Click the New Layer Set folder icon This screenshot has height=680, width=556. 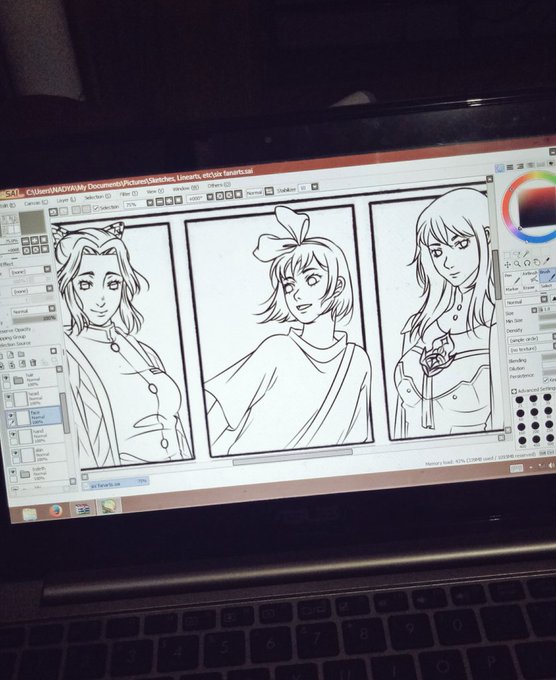(20, 355)
